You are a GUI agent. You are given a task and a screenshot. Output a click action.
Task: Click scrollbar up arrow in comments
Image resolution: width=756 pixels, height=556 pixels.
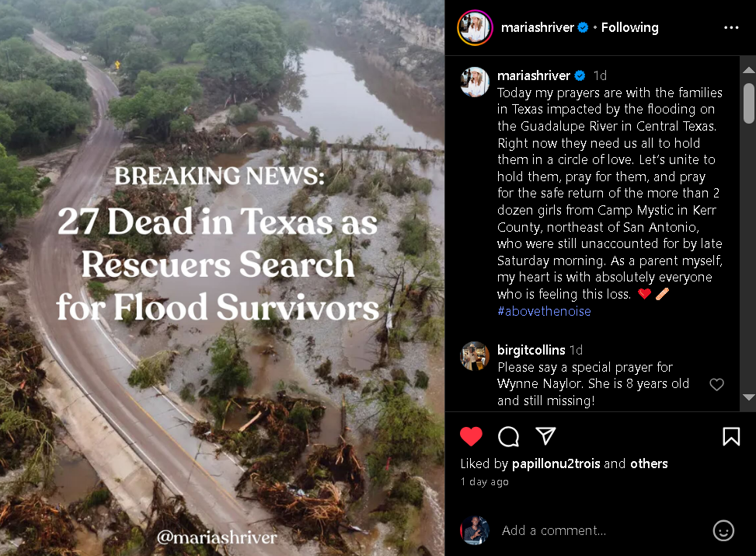coord(748,71)
